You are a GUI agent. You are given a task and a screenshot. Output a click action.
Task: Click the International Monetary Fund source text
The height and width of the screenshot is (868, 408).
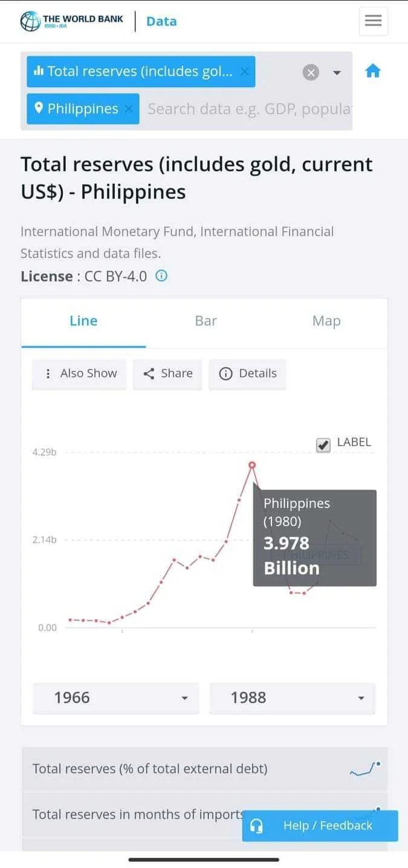177,242
